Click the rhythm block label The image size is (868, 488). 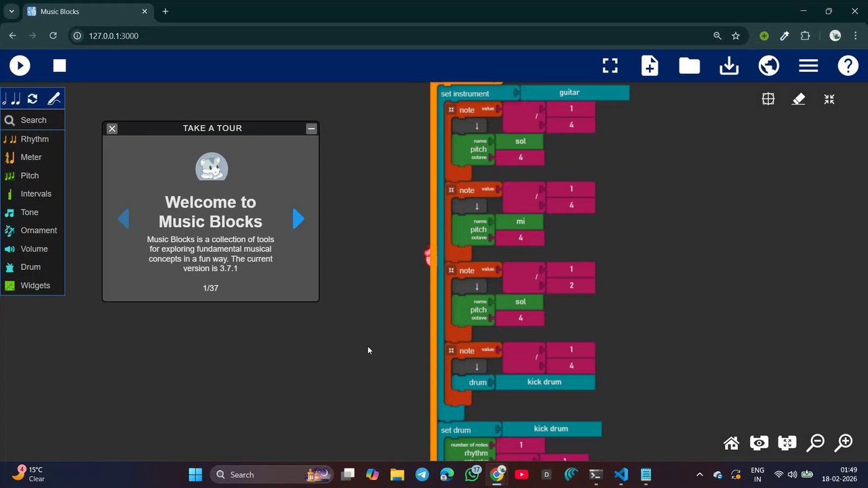[x=476, y=453]
